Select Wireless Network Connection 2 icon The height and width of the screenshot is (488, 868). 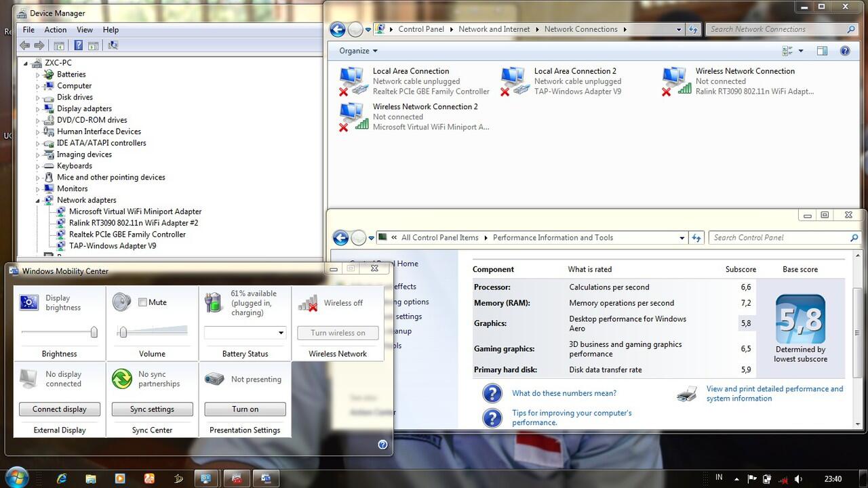354,117
